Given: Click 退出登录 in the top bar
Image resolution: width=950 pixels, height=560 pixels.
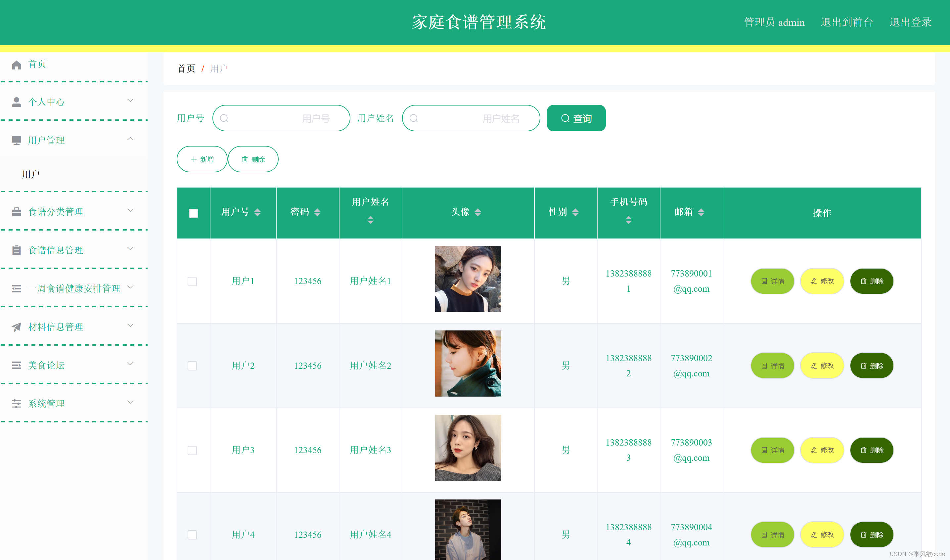Looking at the screenshot, I should 910,22.
